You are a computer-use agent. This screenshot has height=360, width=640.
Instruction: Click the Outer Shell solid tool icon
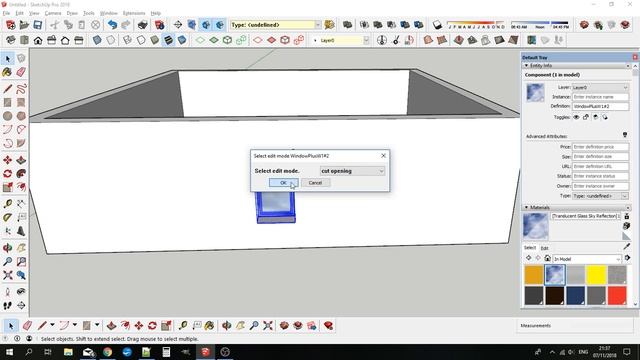(x=347, y=25)
